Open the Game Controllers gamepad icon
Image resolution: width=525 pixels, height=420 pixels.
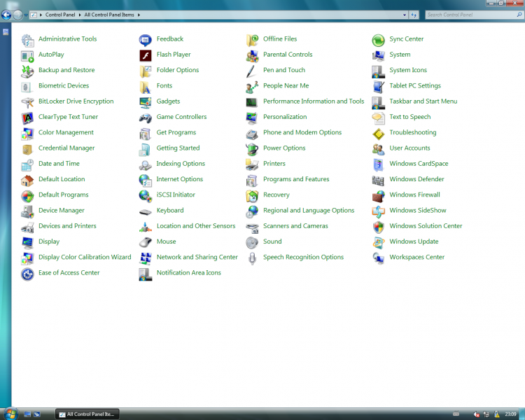coord(146,118)
